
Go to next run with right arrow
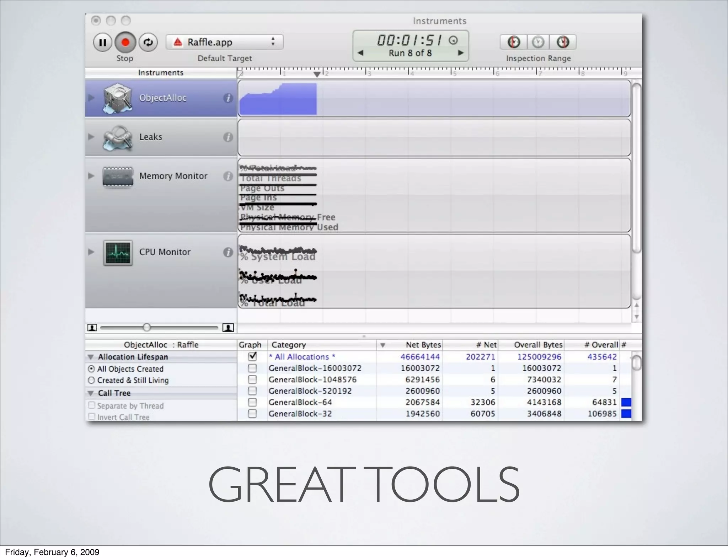pyautogui.click(x=461, y=53)
